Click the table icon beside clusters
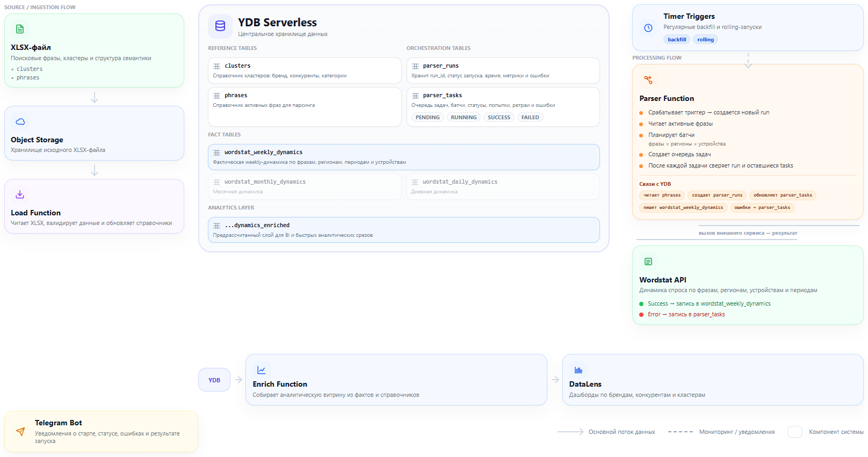The width and height of the screenshot is (868, 457). pos(217,66)
